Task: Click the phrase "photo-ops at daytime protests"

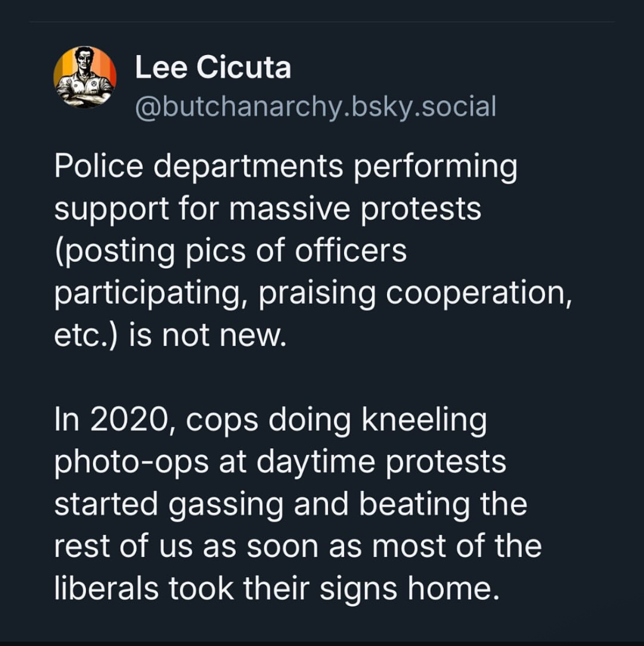Action: coord(280,462)
